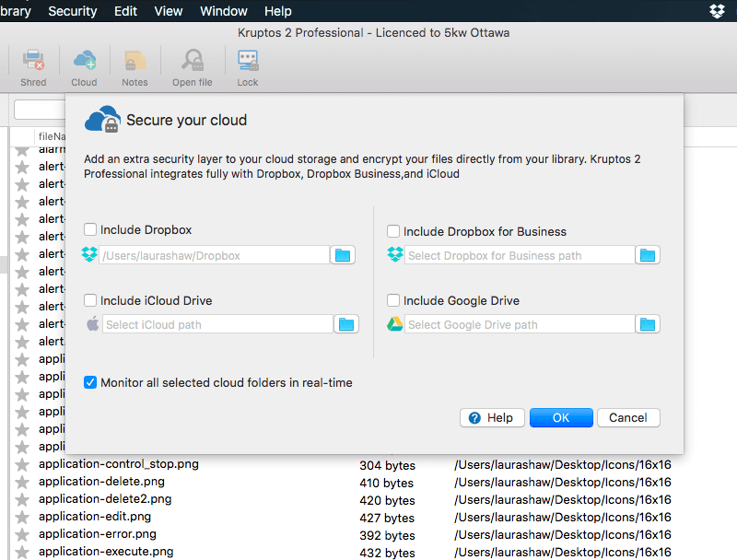Click the Cancel button
The height and width of the screenshot is (560, 737).
click(628, 417)
